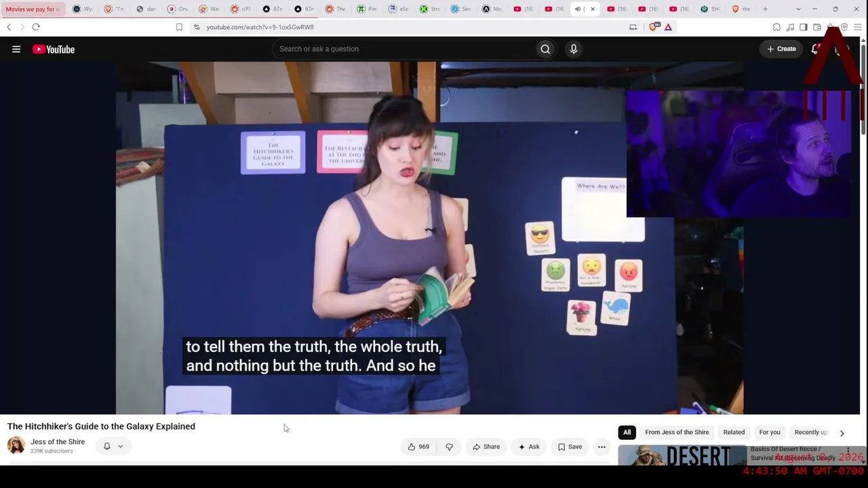Image resolution: width=868 pixels, height=488 pixels.
Task: Open the YouTube notifications bell
Action: click(x=816, y=49)
